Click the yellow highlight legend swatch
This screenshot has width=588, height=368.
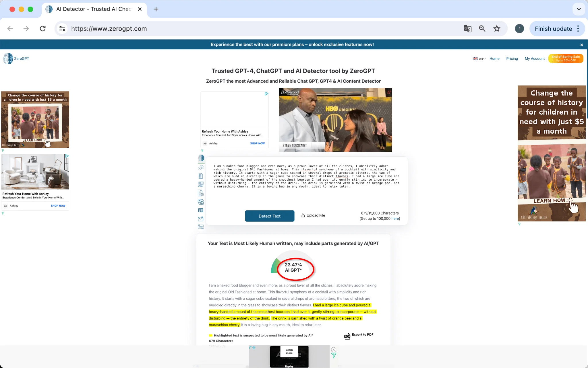coord(210,335)
